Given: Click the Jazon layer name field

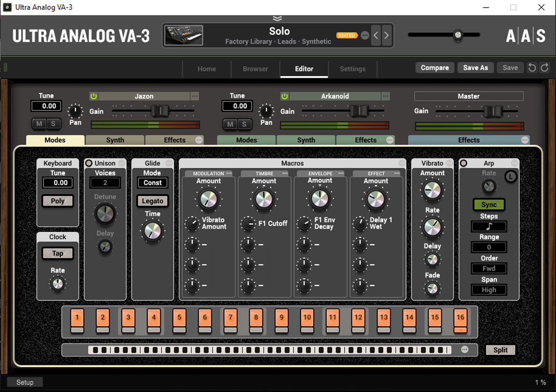Looking at the screenshot, I should click(x=144, y=96).
